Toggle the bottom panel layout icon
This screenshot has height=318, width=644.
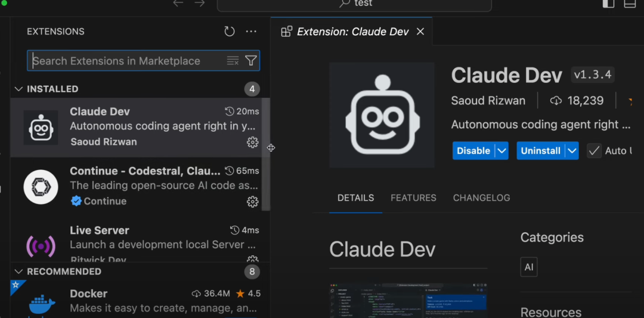[x=630, y=4]
